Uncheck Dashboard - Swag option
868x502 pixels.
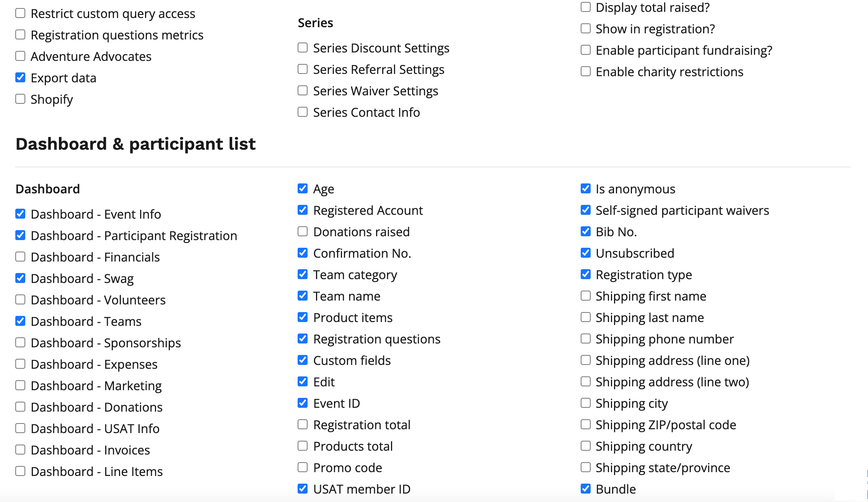(20, 278)
